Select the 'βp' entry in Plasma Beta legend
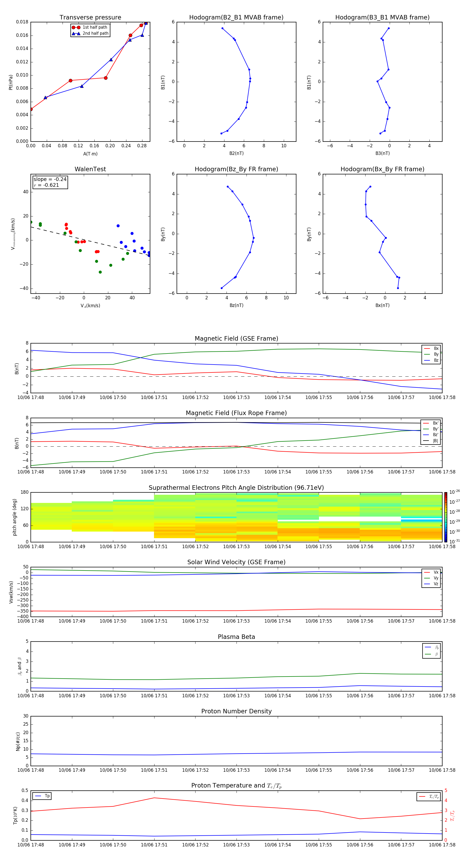The height and width of the screenshot is (868, 473). pos(431,647)
